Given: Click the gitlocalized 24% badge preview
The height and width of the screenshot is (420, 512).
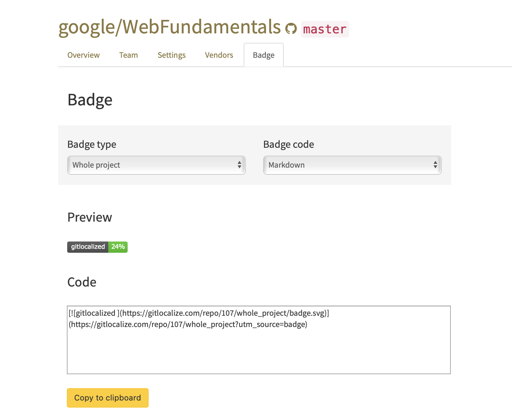Looking at the screenshot, I should pos(97,247).
